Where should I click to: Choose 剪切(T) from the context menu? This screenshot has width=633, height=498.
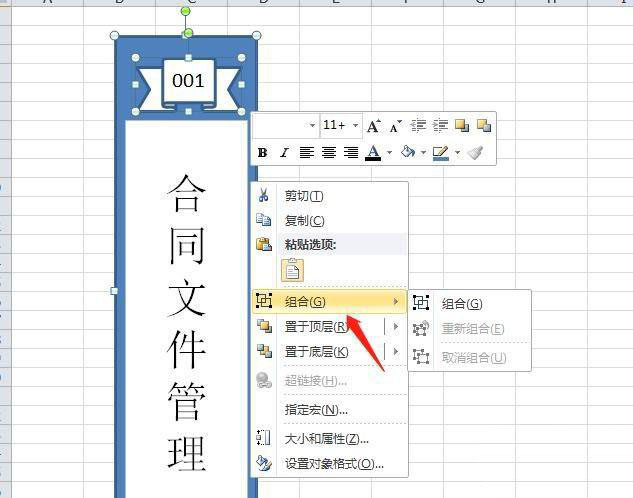tap(304, 196)
